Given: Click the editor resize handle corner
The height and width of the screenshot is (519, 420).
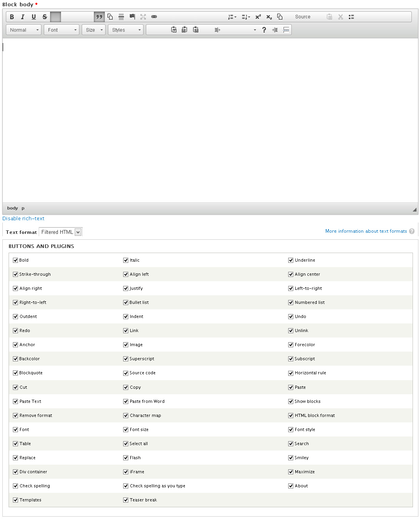Looking at the screenshot, I should [415, 210].
